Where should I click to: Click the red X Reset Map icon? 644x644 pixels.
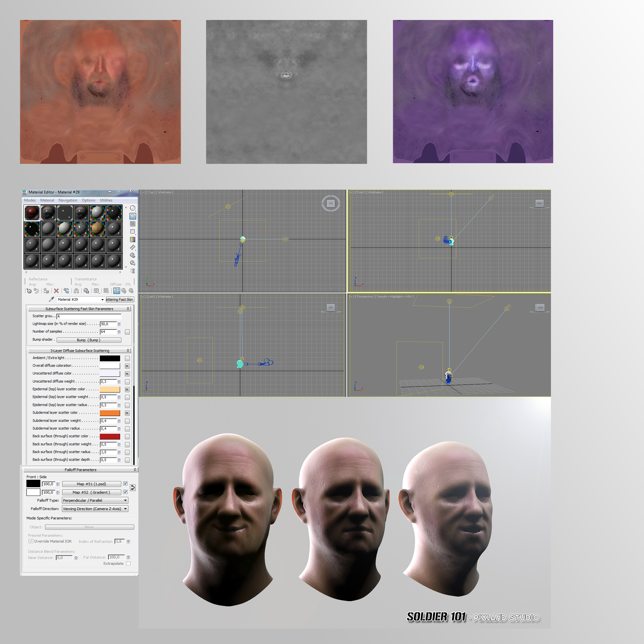pos(56,291)
